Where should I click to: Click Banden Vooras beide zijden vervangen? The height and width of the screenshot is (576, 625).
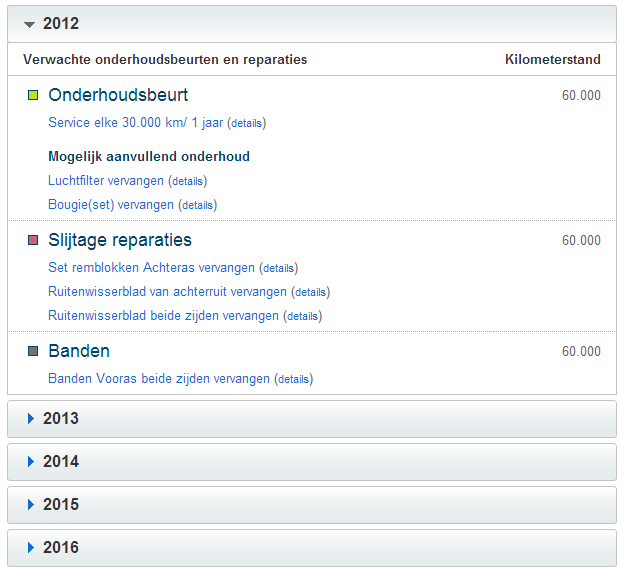(159, 379)
